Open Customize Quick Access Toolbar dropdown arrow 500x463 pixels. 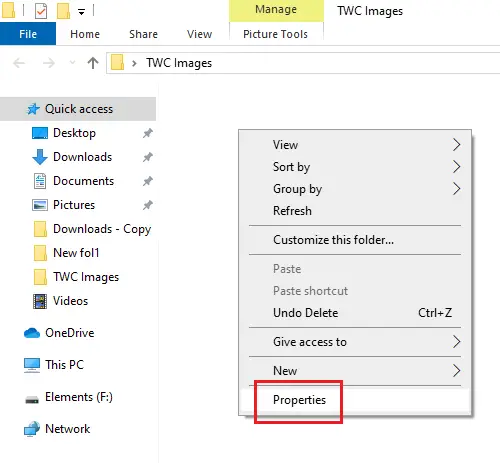pyautogui.click(x=81, y=12)
